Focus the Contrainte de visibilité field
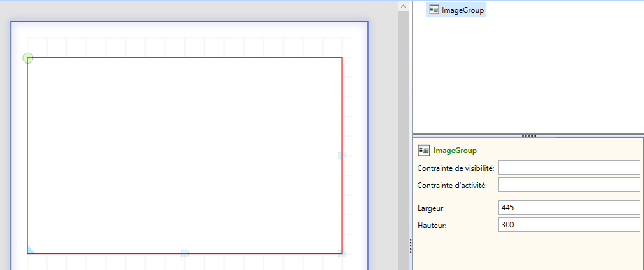The height and width of the screenshot is (270, 644). pos(569,168)
